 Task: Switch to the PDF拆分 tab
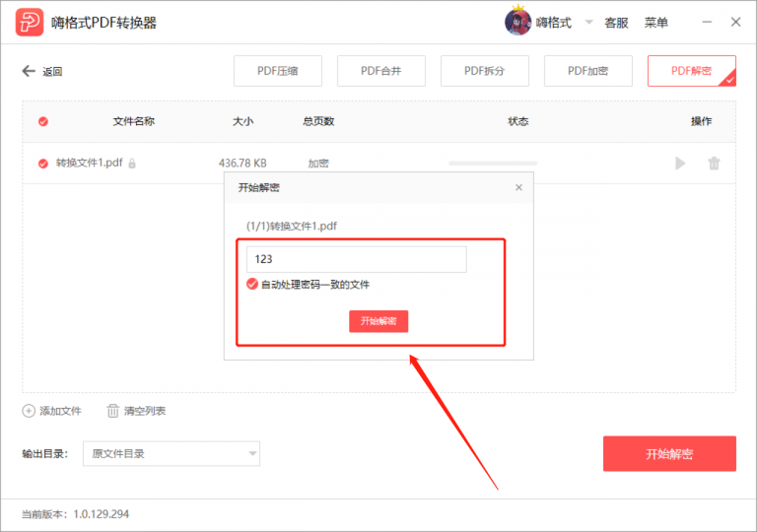(484, 71)
